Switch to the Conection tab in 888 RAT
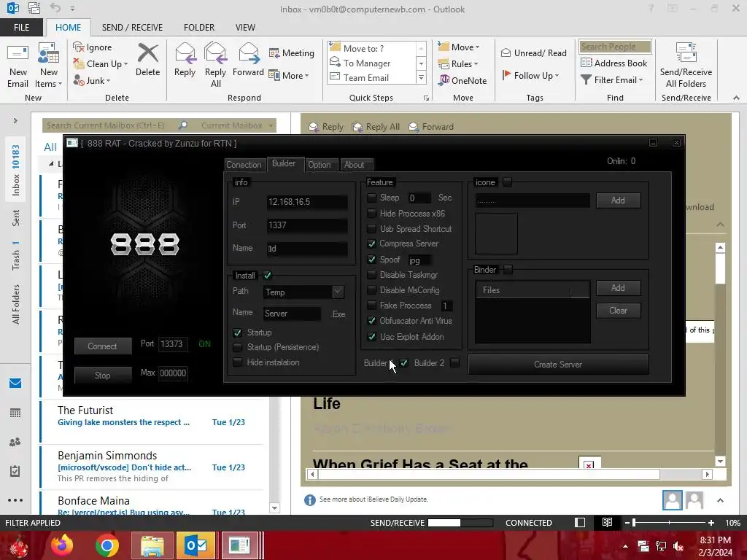The height and width of the screenshot is (560, 747). [x=244, y=165]
